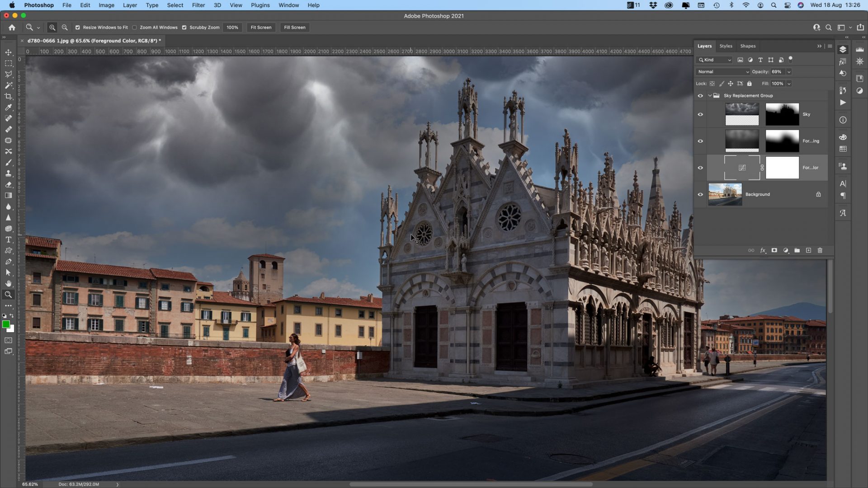Enable Zoom All Windows checkbox

click(x=135, y=28)
